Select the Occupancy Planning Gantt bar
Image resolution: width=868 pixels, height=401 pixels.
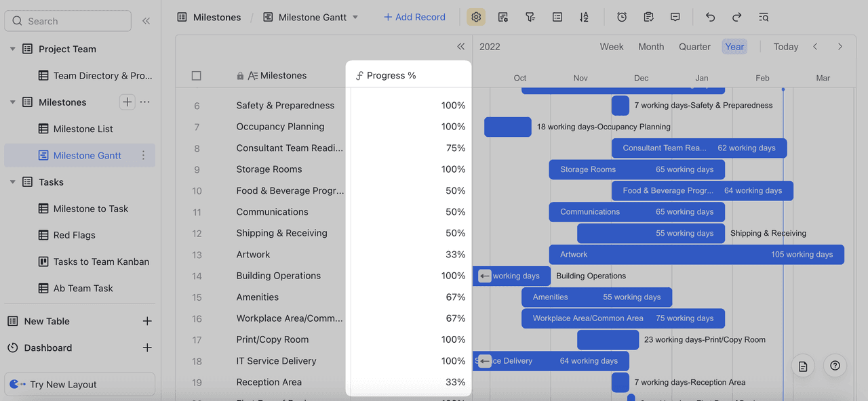click(x=508, y=127)
